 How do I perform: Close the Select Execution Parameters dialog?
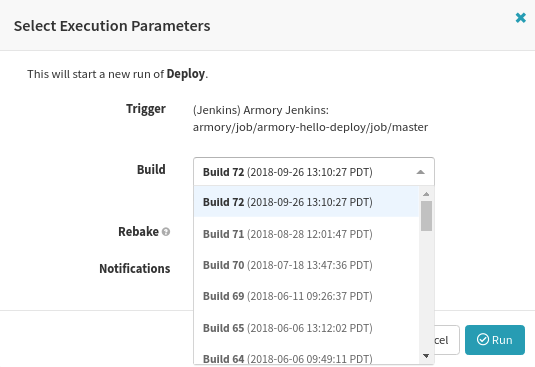pos(520,18)
